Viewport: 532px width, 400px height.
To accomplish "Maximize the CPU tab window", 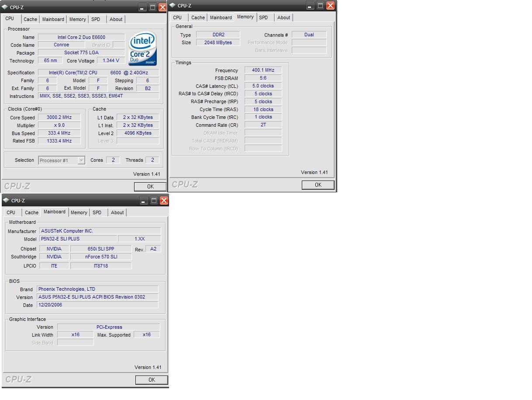I will (152, 7).
